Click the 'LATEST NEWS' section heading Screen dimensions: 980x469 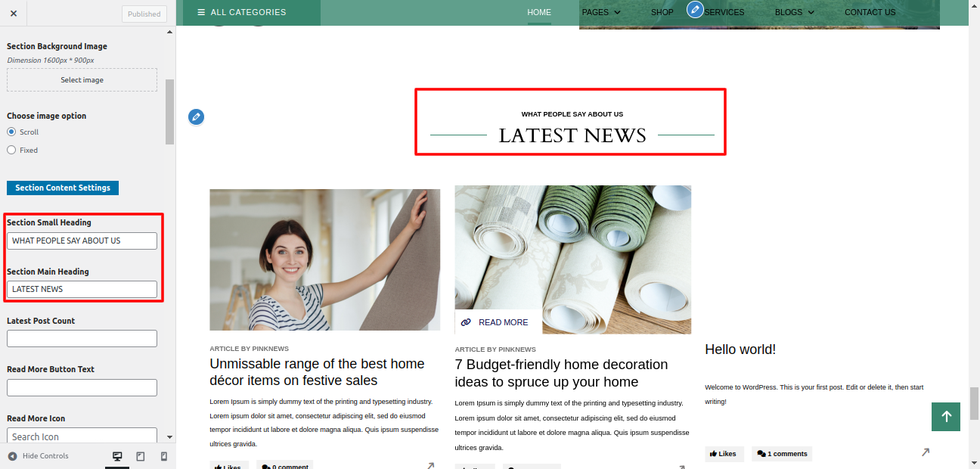click(x=572, y=135)
